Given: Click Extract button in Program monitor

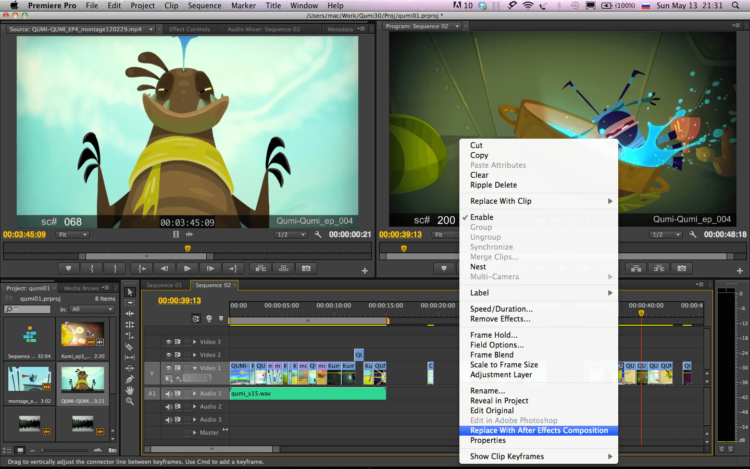Looking at the screenshot, I should click(659, 269).
